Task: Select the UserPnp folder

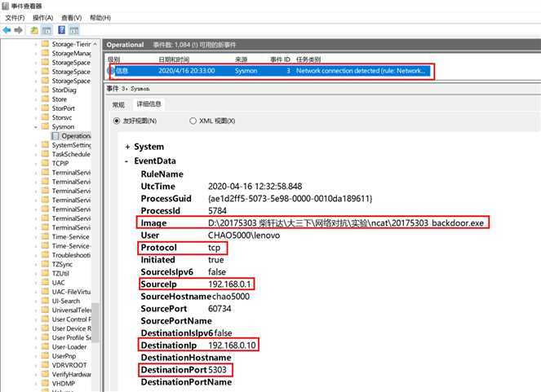Action: [64, 356]
